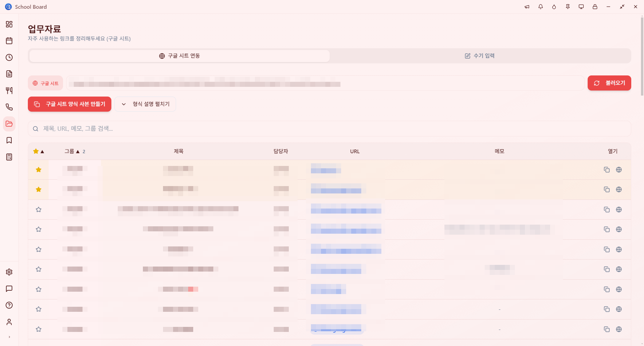644x346 pixels.
Task: Click the 제목, URL, 메모 search field
Action: click(x=329, y=129)
